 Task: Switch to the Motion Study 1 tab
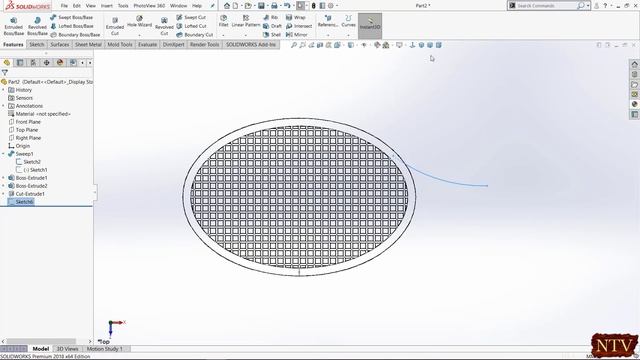coord(104,349)
